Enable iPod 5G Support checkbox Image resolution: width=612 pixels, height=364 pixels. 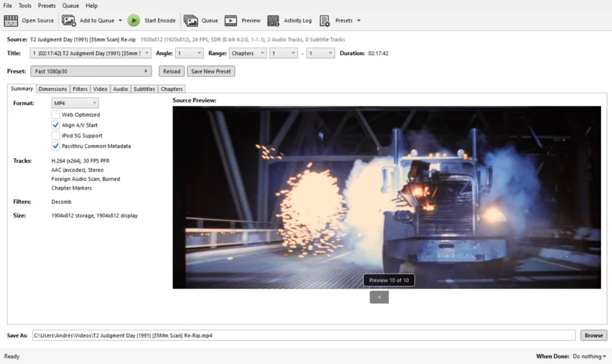pos(56,136)
